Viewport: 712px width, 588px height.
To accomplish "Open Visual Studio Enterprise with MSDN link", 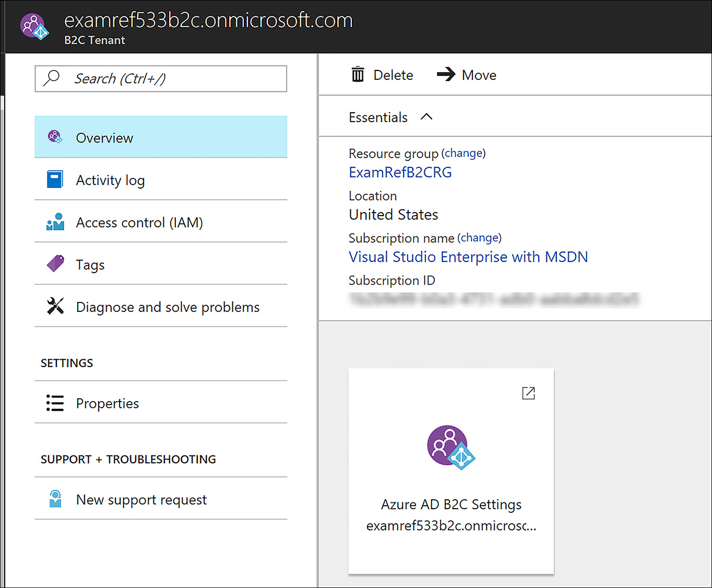I will (x=468, y=257).
